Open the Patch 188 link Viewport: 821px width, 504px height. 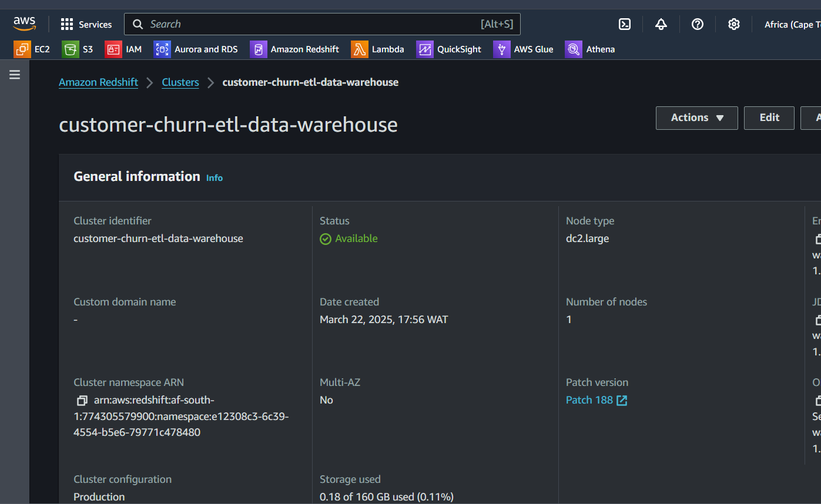589,400
